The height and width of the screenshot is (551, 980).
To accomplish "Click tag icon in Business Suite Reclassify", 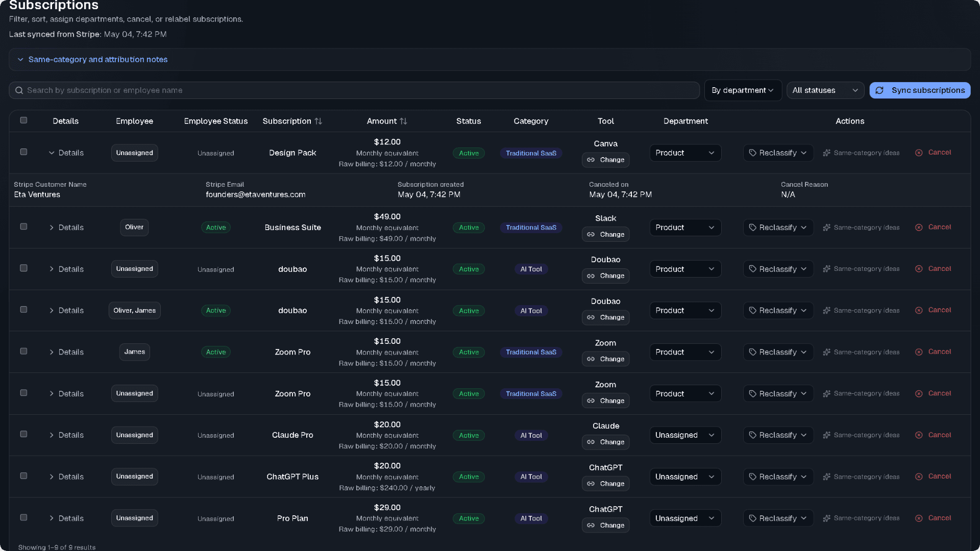I will click(x=752, y=228).
